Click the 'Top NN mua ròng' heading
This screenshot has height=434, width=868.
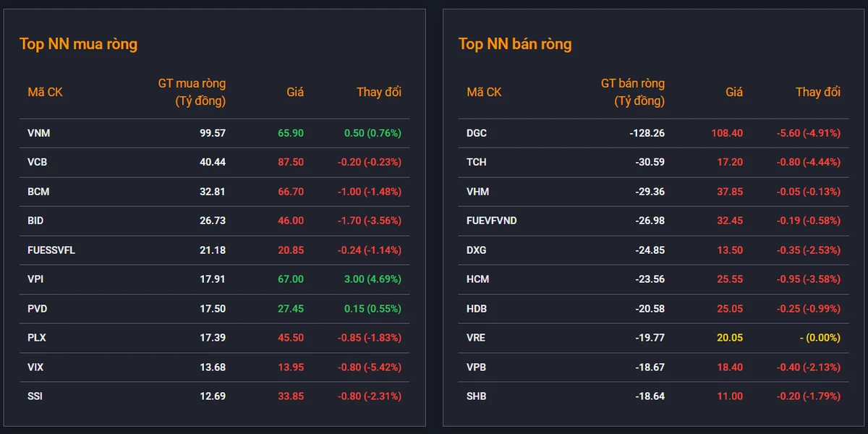coord(78,44)
